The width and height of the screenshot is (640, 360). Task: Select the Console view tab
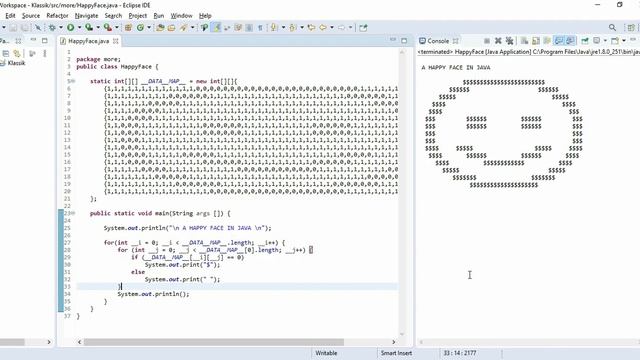(x=438, y=41)
